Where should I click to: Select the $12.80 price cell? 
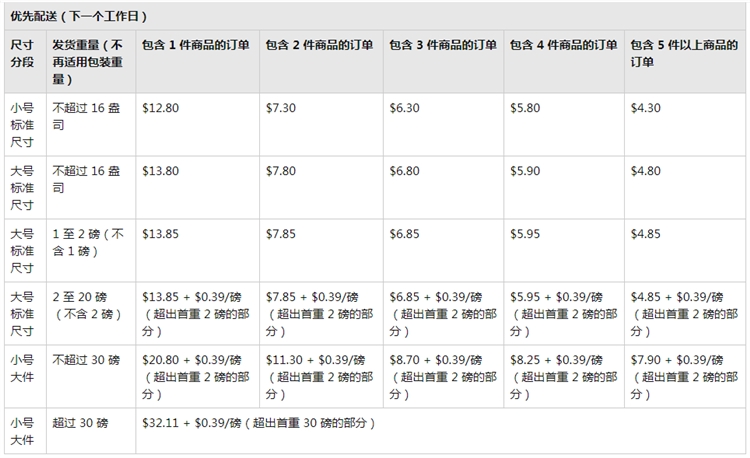(161, 107)
